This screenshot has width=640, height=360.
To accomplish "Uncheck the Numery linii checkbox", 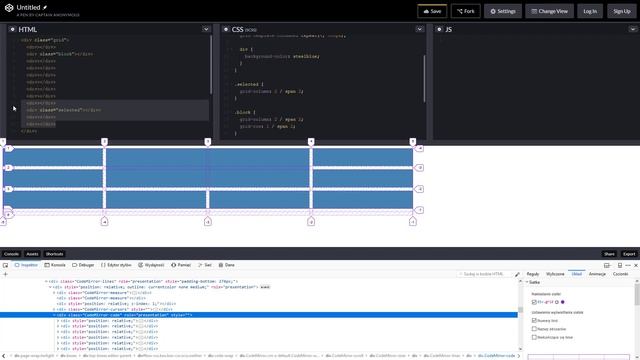I will (534, 321).
